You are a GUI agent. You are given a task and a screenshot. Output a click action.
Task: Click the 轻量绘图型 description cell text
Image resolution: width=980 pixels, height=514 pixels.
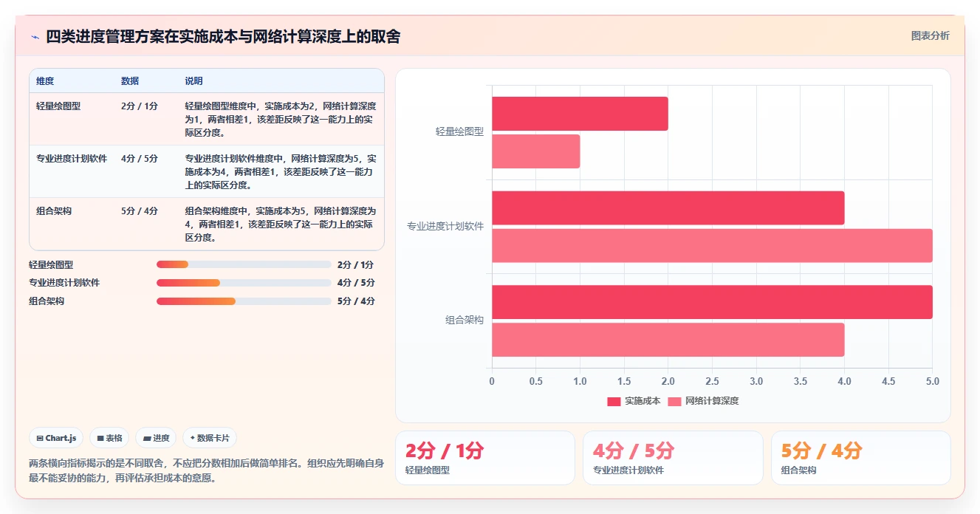coord(281,120)
